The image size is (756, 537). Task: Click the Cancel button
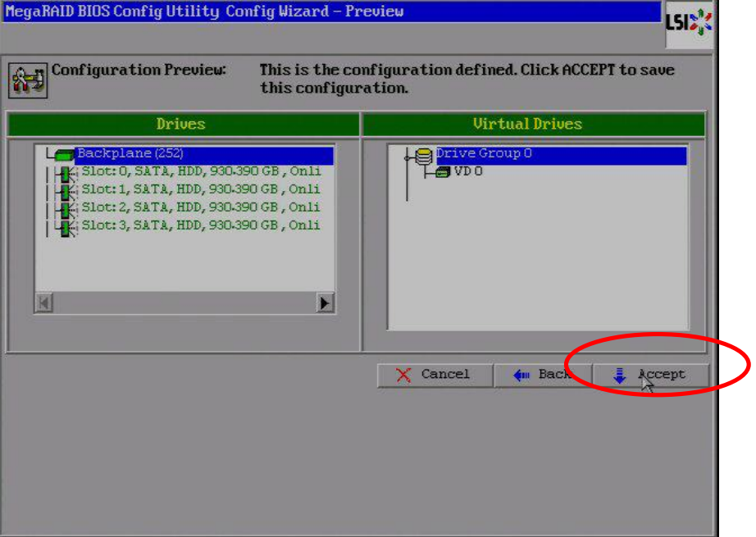point(435,375)
